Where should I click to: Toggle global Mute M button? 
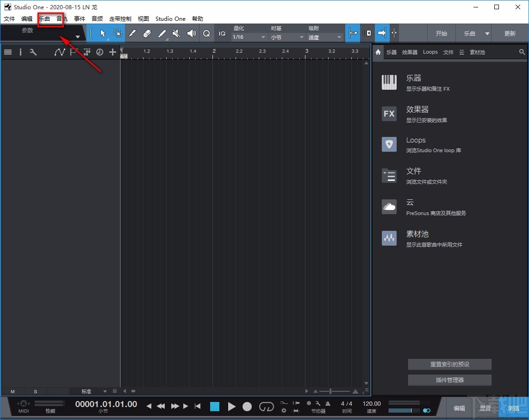(x=12, y=391)
